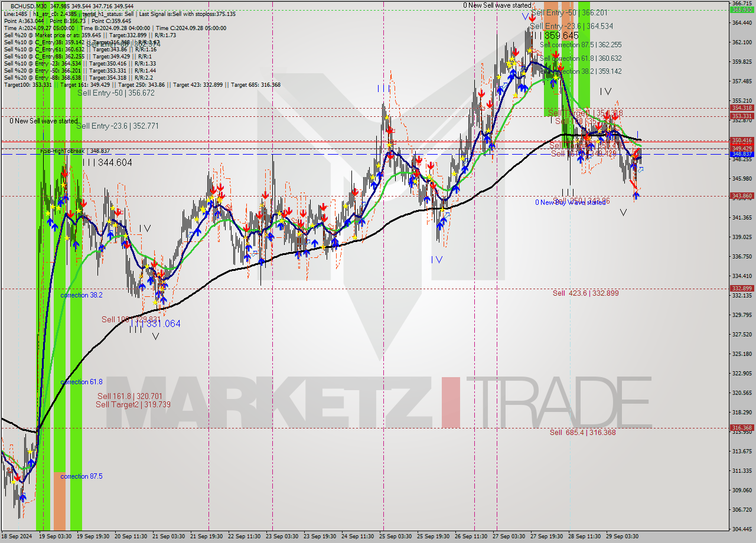Click the 'correction 87.5' label

pos(82,476)
